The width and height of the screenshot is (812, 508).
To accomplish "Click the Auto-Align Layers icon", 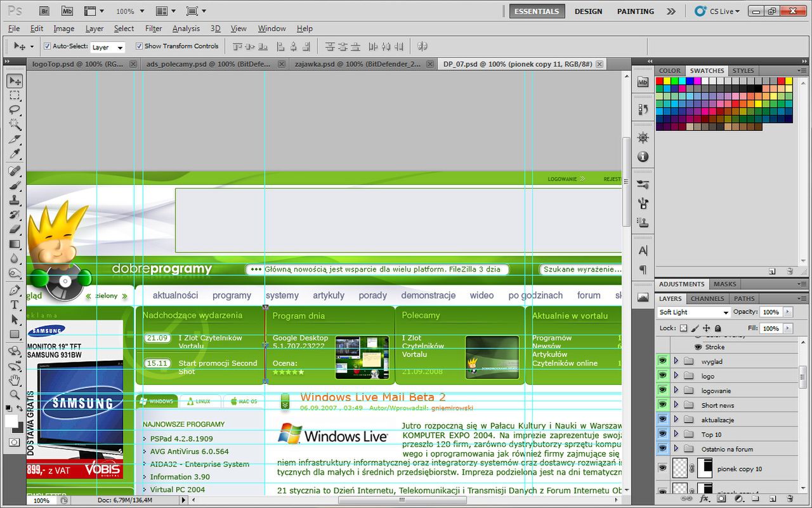I will pyautogui.click(x=422, y=46).
